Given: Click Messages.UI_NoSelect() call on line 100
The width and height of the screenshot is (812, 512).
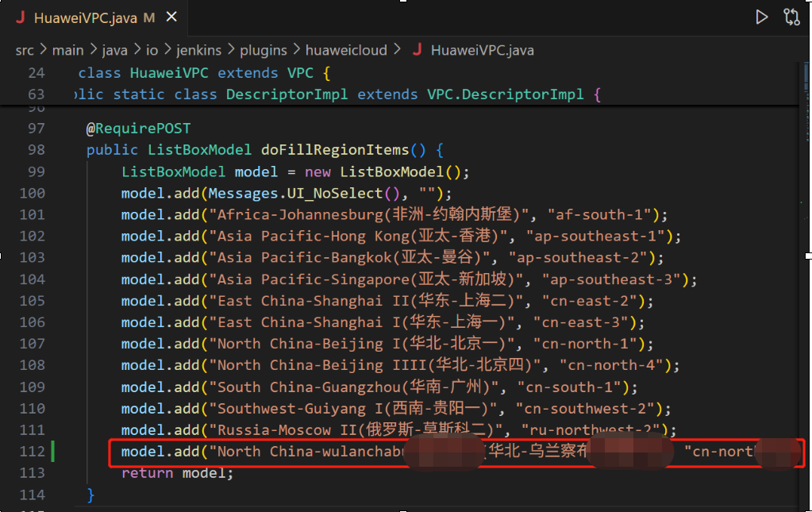Looking at the screenshot, I should coord(304,194).
